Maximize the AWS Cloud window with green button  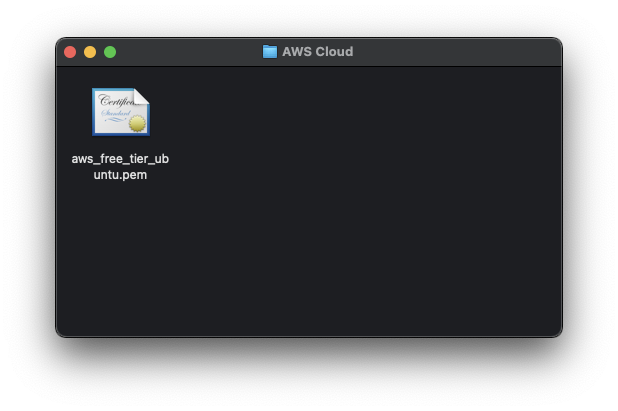click(110, 52)
